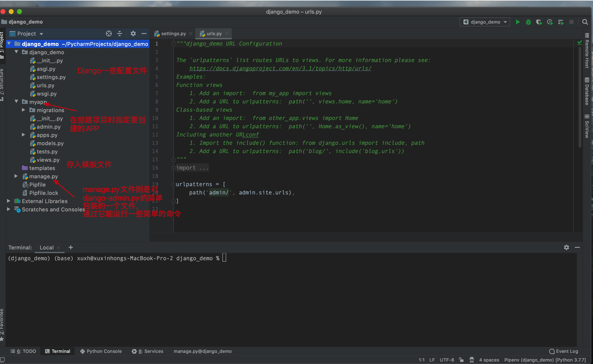Image resolution: width=593 pixels, height=364 pixels.
Task: Click the locate file crosshair icon
Action: tap(109, 34)
